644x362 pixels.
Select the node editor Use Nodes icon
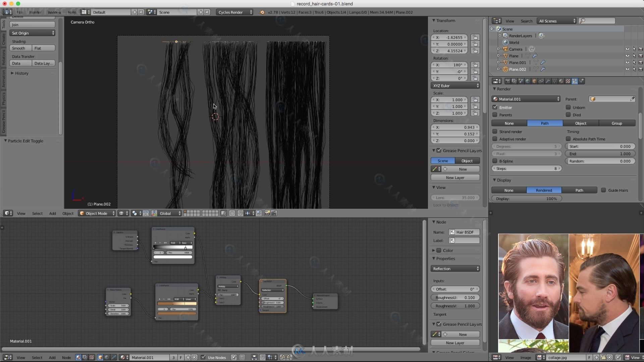point(202,357)
